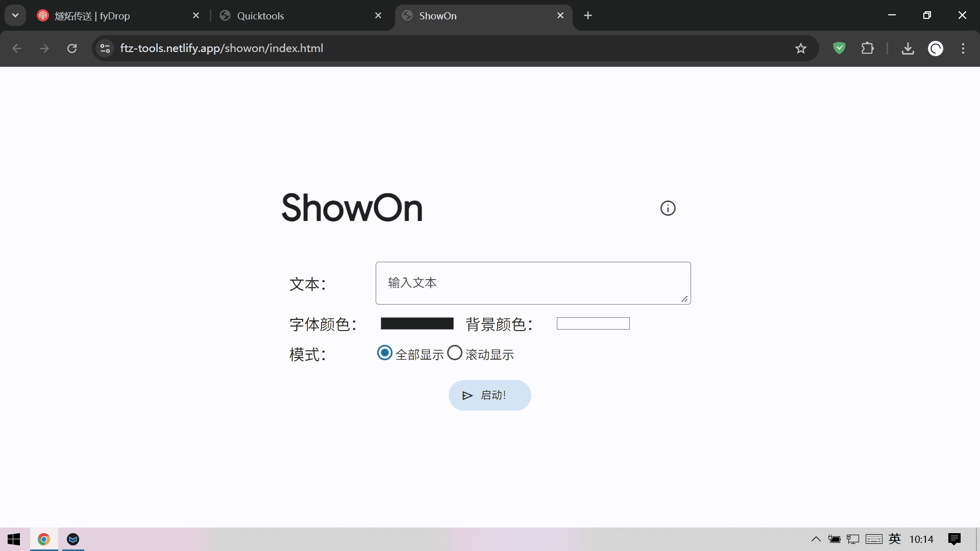Screen dimensions: 980x551
Task: Click the 输入文本 text input box
Action: [x=533, y=283]
